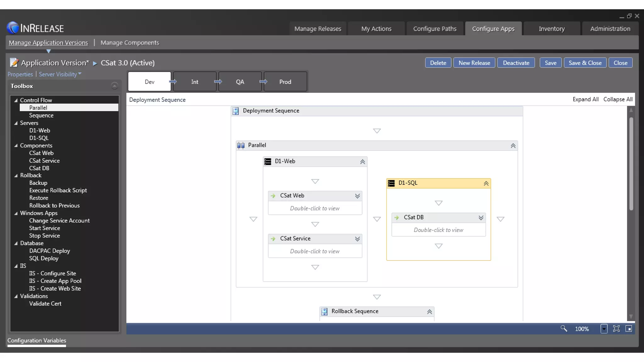Viewport: 644px width, 362px height.
Task: Switch to the Configure Paths tab
Action: click(435, 29)
